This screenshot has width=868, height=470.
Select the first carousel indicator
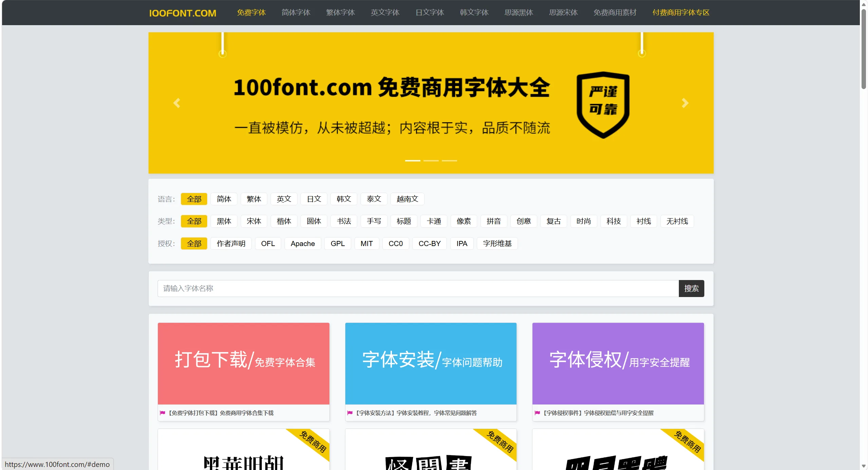(x=413, y=160)
